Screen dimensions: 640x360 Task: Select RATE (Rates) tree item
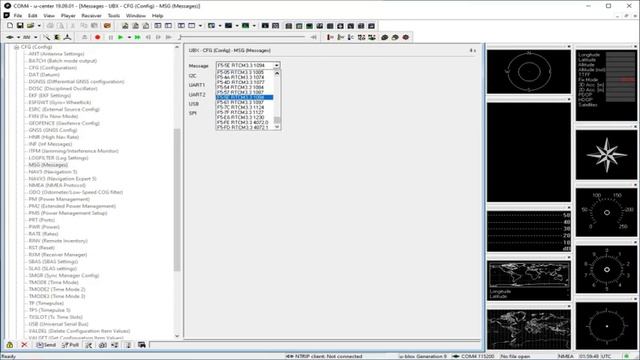pos(43,234)
